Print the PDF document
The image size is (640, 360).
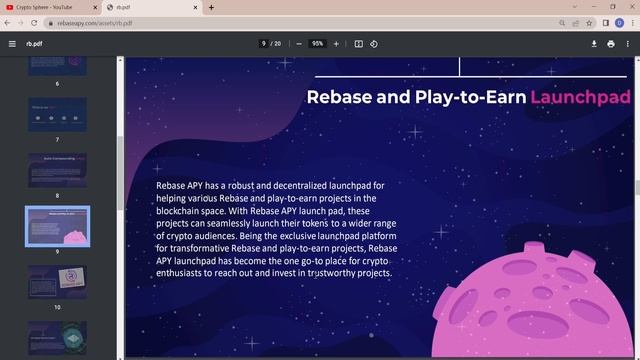click(x=611, y=44)
